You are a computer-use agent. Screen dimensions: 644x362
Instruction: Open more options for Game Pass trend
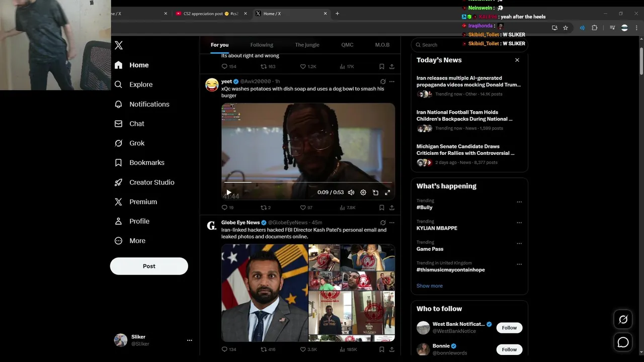coord(519,243)
